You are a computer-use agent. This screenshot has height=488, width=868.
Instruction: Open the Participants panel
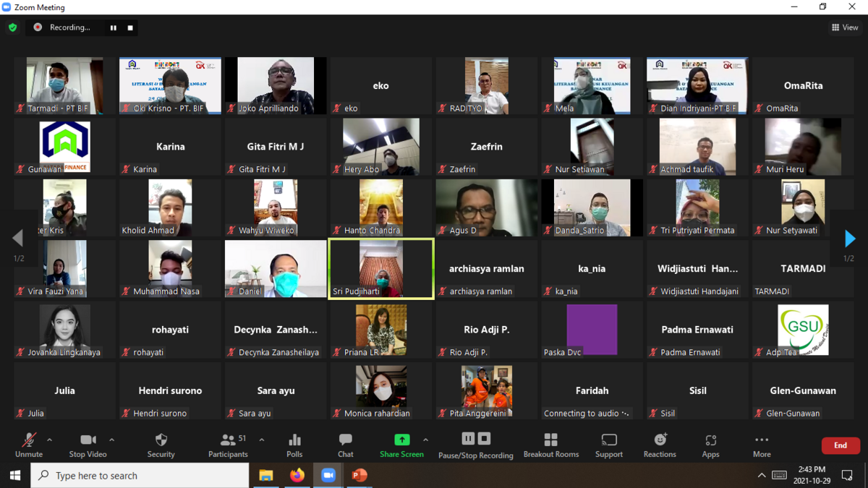coord(229,445)
